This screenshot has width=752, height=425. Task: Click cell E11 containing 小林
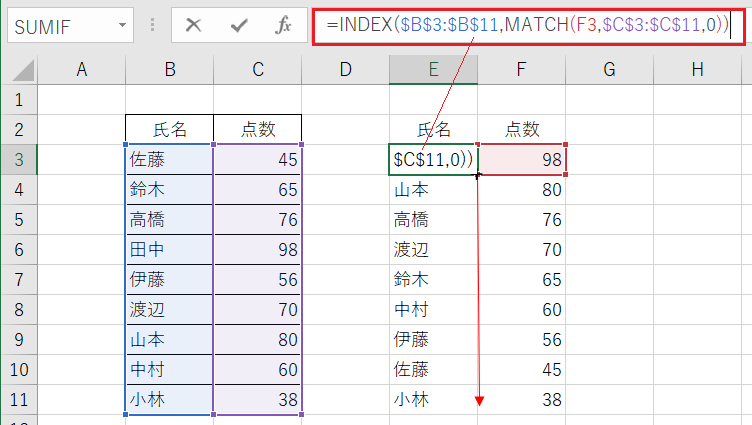434,400
